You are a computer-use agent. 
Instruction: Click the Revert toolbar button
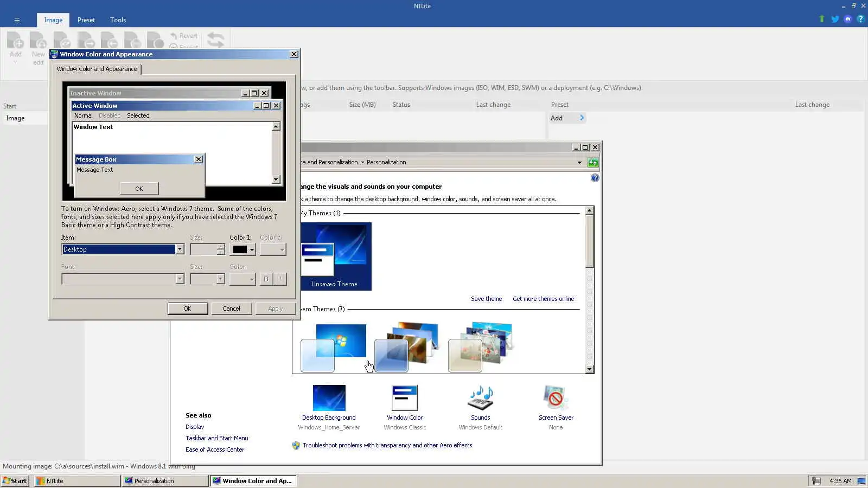click(x=184, y=36)
